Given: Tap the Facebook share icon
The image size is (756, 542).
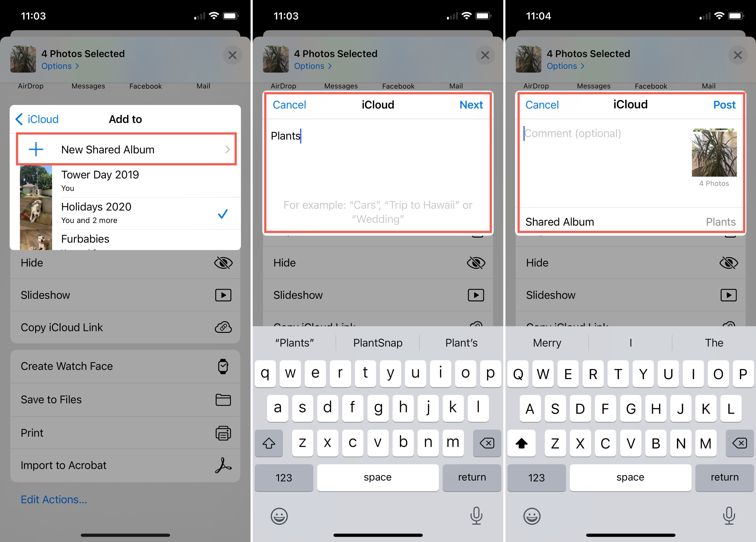Looking at the screenshot, I should click(146, 87).
